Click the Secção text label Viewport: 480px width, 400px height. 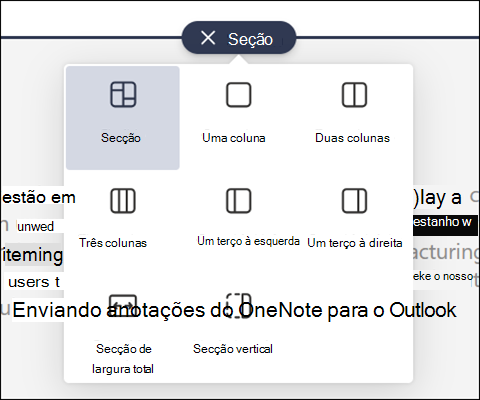121,138
